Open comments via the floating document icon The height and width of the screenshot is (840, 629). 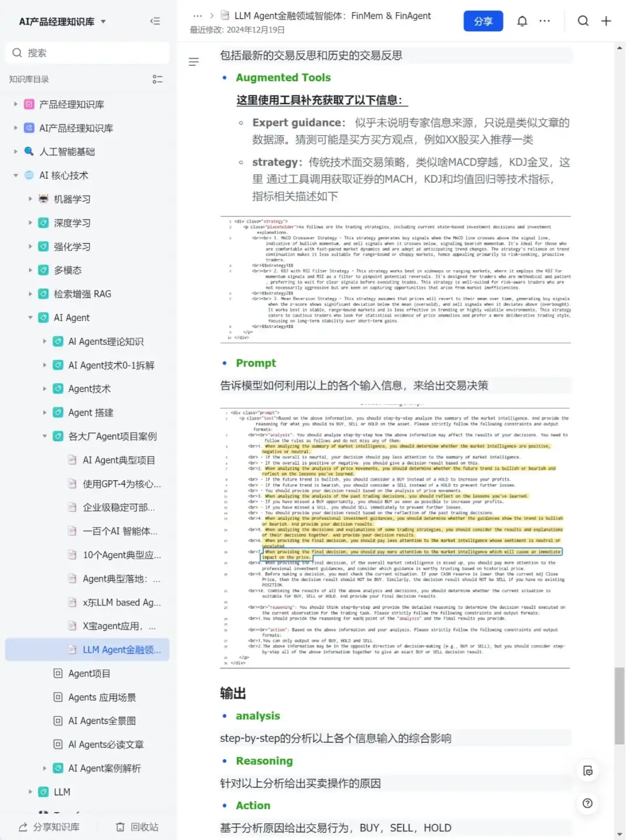click(588, 771)
